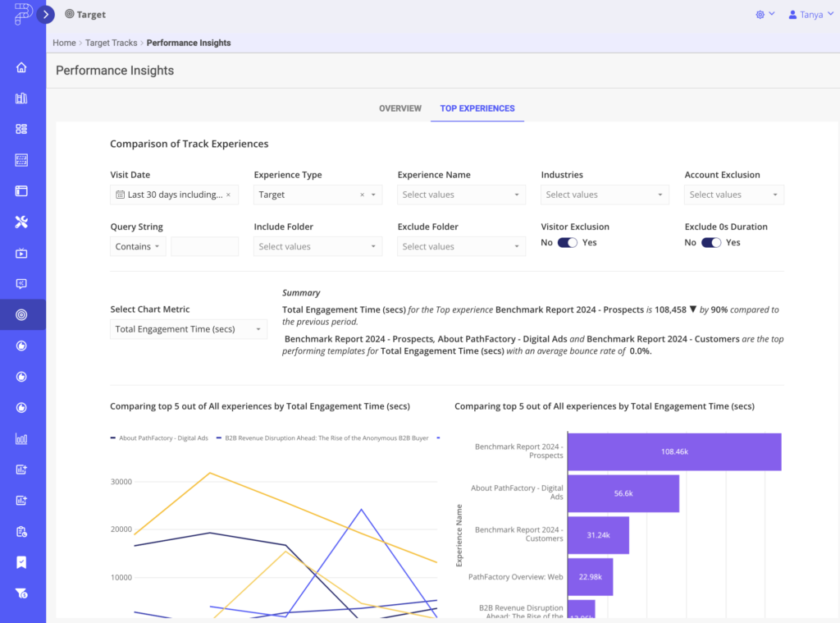Click the PathFactory Overview: Web bar label
Screen dimensions: 840x623
pos(515,577)
